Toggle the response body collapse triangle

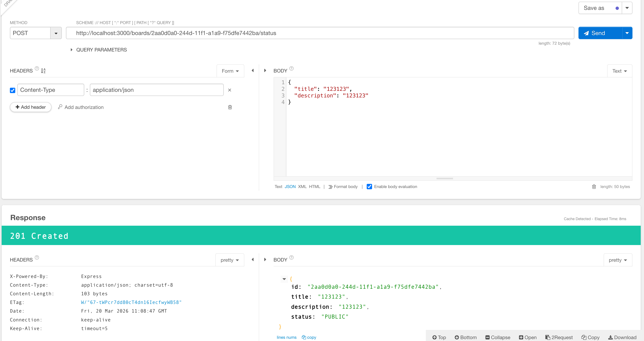pos(284,279)
